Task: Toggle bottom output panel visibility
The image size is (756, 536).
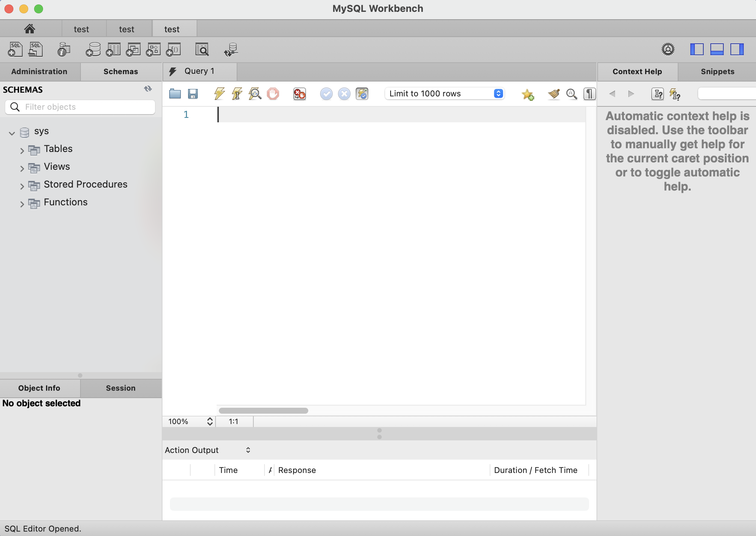Action: (717, 49)
